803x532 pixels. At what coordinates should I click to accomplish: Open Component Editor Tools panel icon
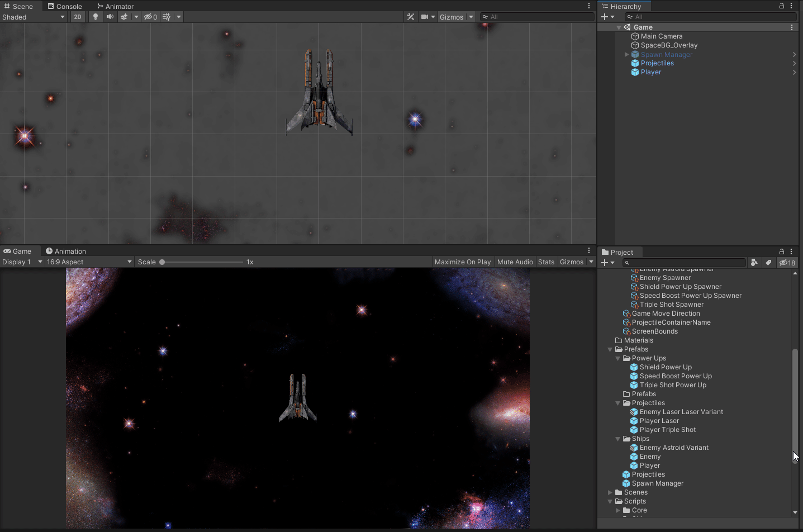pyautogui.click(x=411, y=17)
